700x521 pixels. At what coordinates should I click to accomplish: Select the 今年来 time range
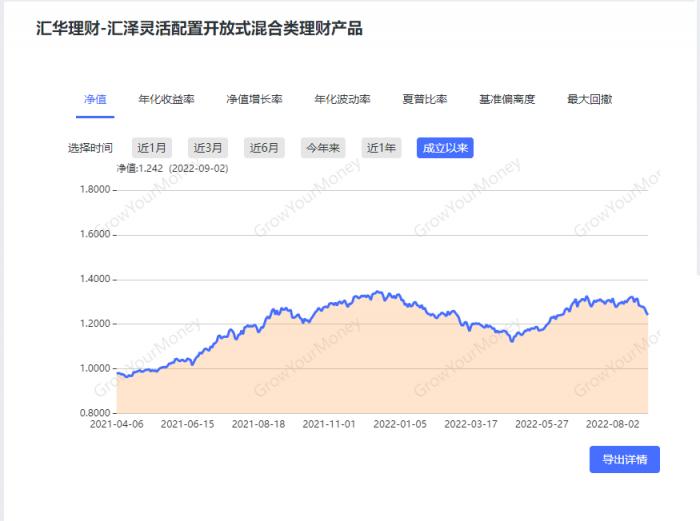coord(323,148)
